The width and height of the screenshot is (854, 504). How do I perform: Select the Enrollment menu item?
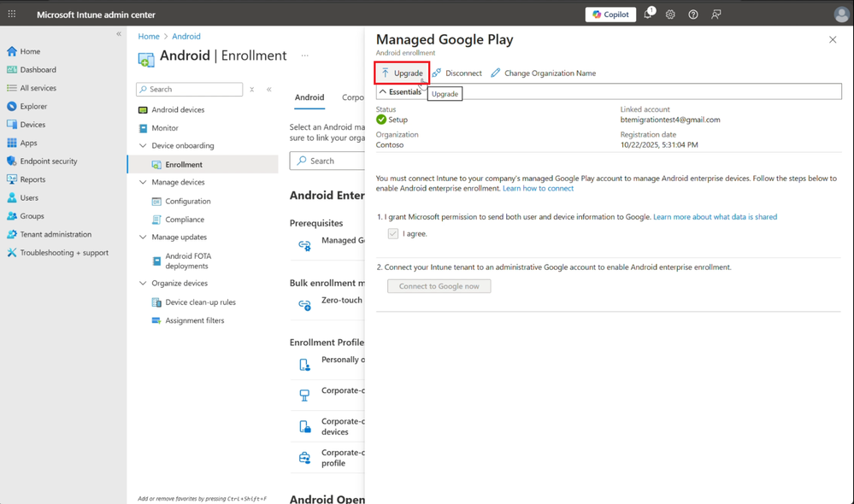tap(203, 164)
